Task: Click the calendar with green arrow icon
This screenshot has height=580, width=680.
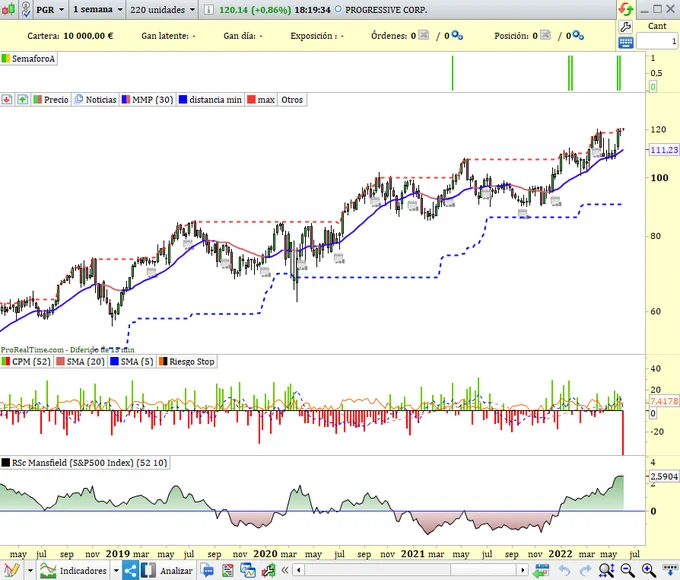Action: (541, 570)
